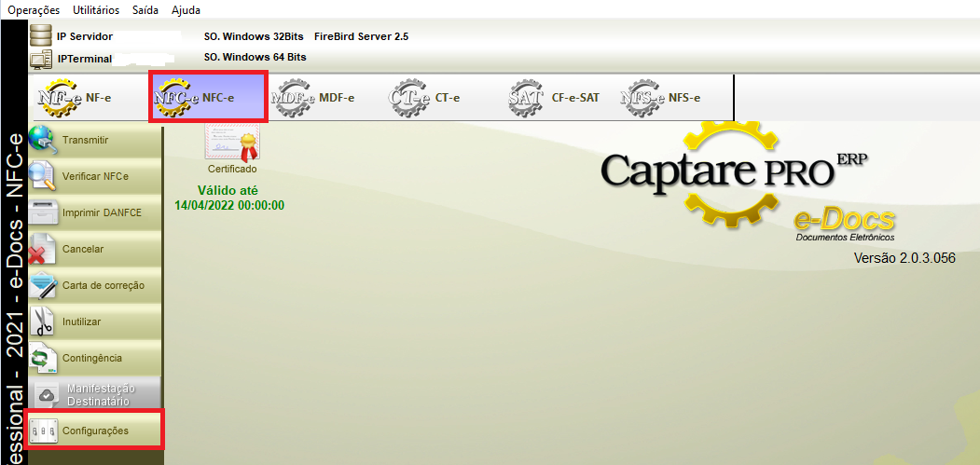Open the Certificado icon

(x=232, y=142)
